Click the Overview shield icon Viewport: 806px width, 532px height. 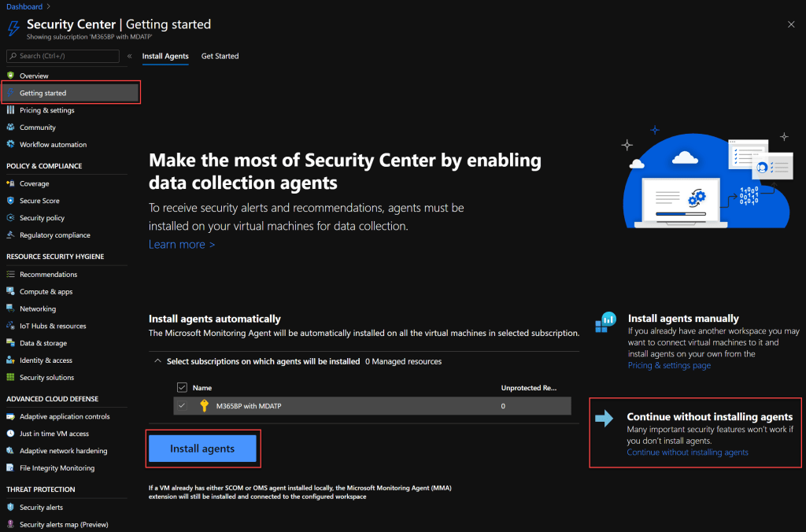tap(11, 76)
